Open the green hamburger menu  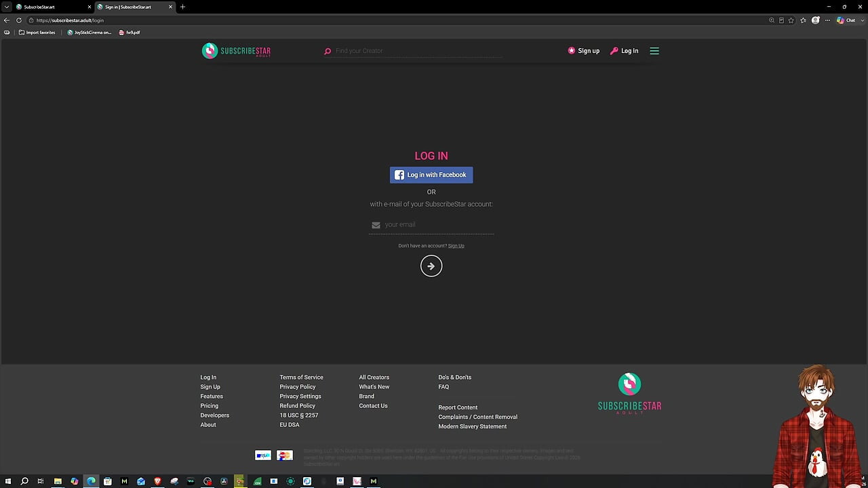(654, 51)
